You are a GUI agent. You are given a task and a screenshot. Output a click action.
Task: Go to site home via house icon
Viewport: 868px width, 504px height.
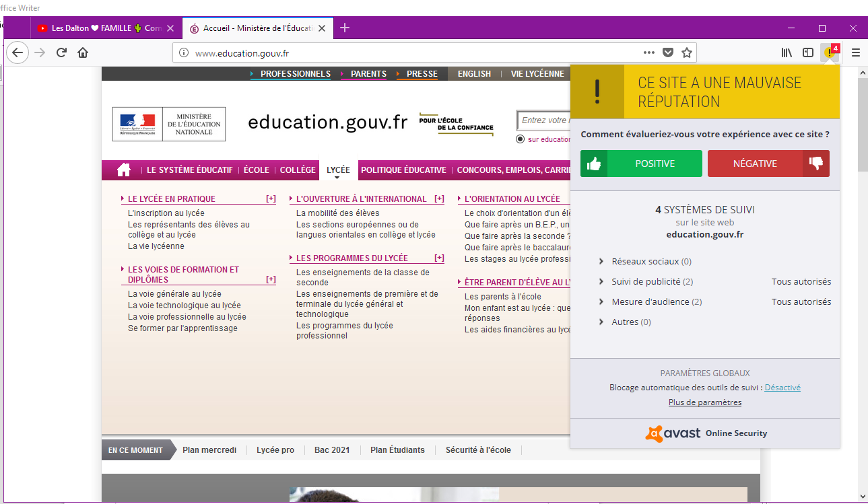click(x=124, y=170)
